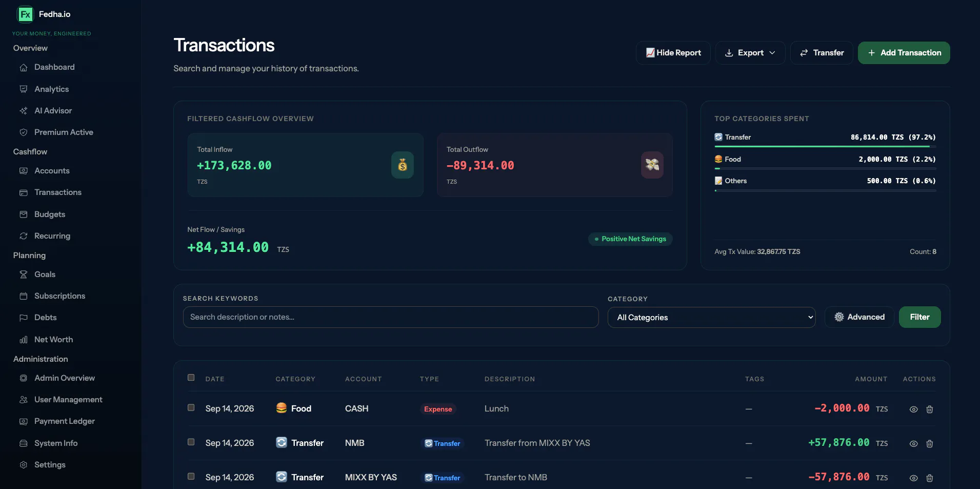Click the Recurring refresh icon
Image resolution: width=980 pixels, height=489 pixels.
[x=24, y=236]
